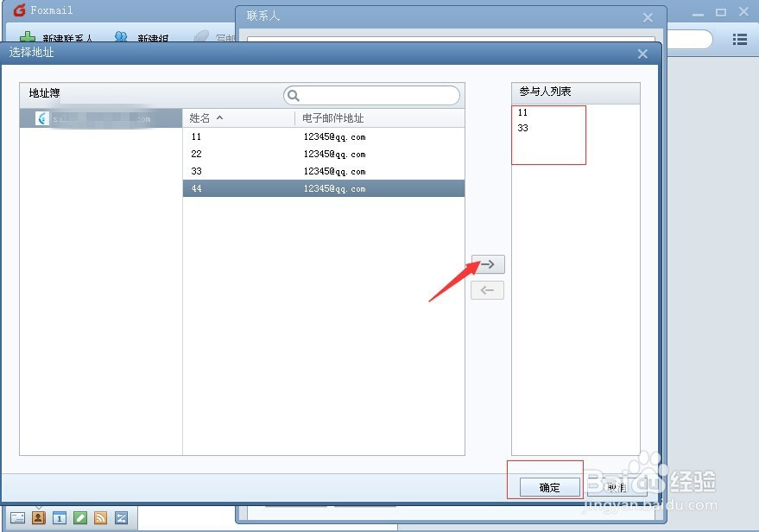The width and height of the screenshot is (759, 532).
Task: Focus the address book search field
Action: point(372,95)
